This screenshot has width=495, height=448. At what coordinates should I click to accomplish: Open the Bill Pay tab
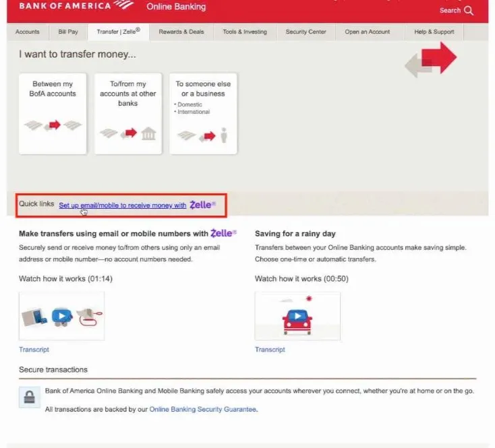click(x=68, y=32)
